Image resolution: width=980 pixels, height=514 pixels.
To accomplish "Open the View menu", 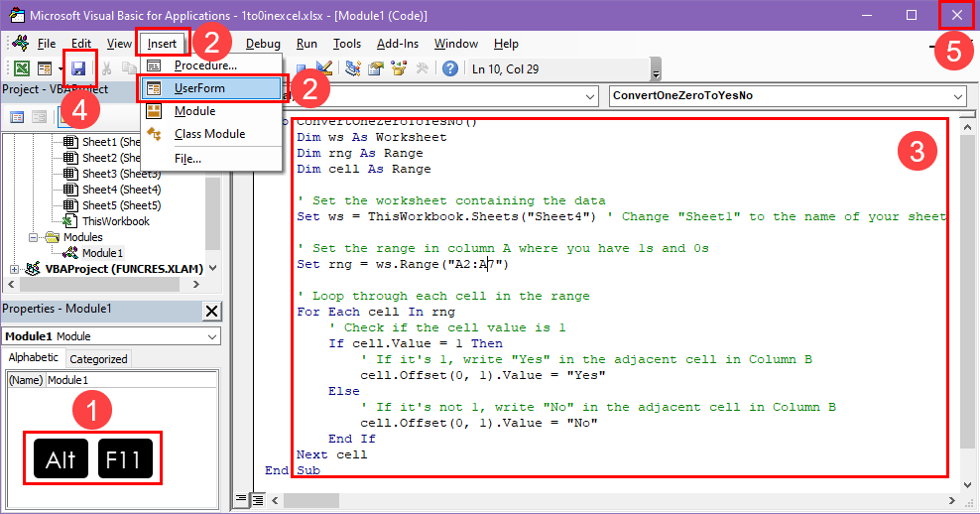I will coord(119,44).
